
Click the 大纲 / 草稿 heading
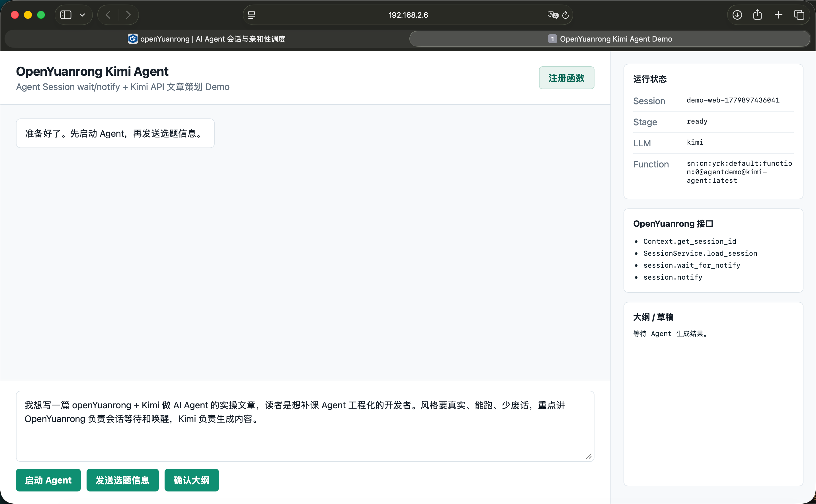(x=653, y=317)
